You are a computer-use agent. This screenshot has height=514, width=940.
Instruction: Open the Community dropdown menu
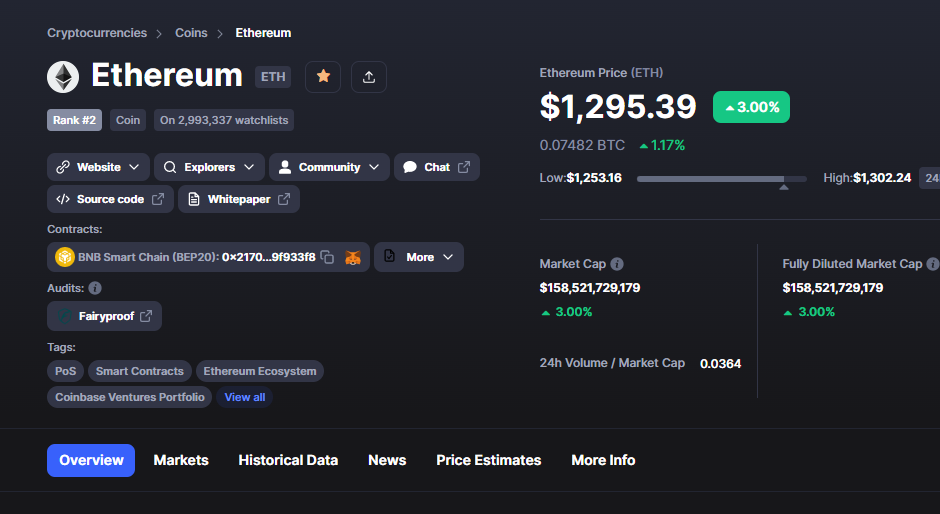[x=329, y=167]
